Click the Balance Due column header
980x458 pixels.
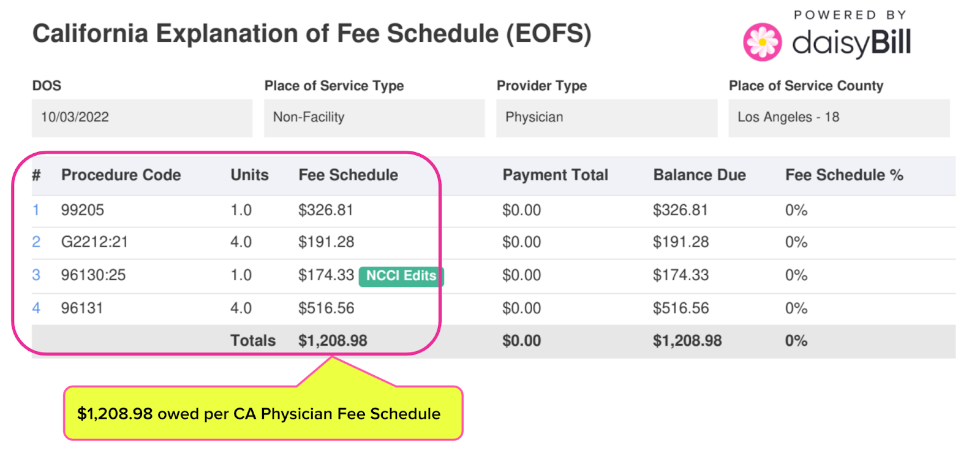(699, 175)
